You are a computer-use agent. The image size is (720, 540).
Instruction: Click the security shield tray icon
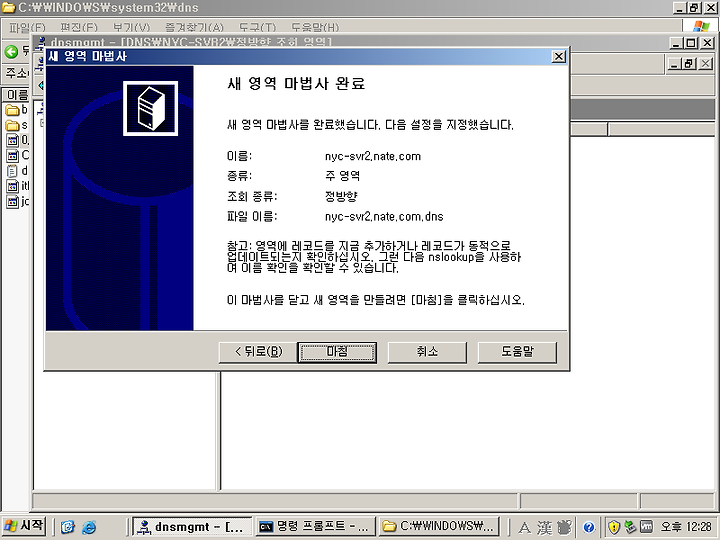pyautogui.click(x=614, y=528)
